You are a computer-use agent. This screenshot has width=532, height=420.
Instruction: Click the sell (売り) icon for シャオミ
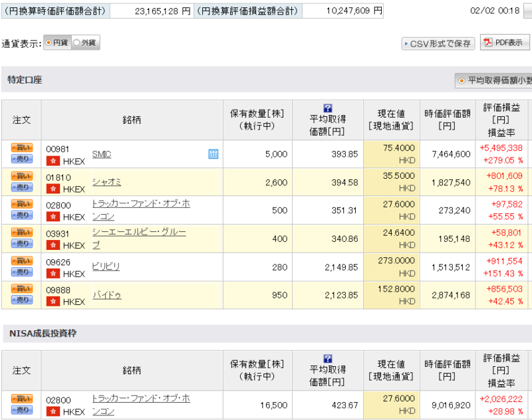click(x=21, y=187)
